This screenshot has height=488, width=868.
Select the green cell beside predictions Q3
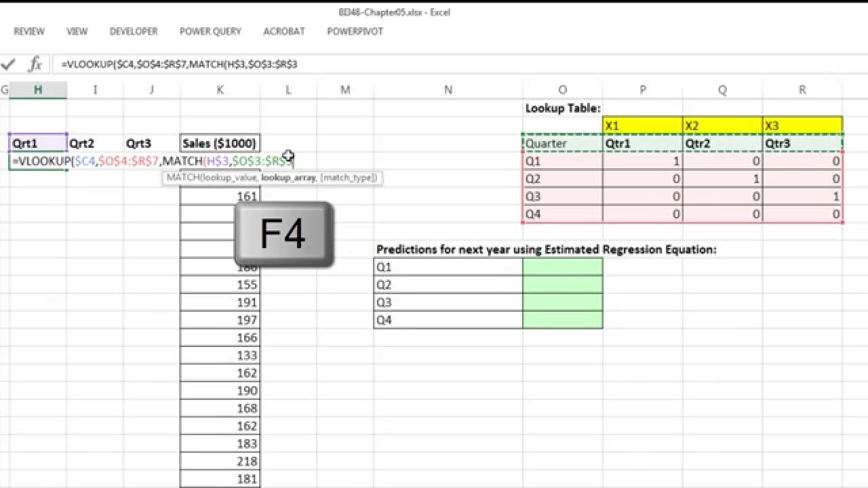click(x=563, y=302)
